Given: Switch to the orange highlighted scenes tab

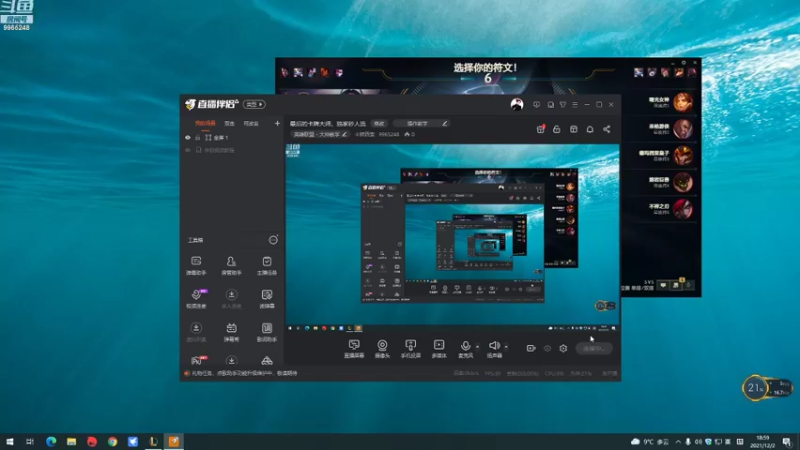Looking at the screenshot, I should [x=205, y=123].
